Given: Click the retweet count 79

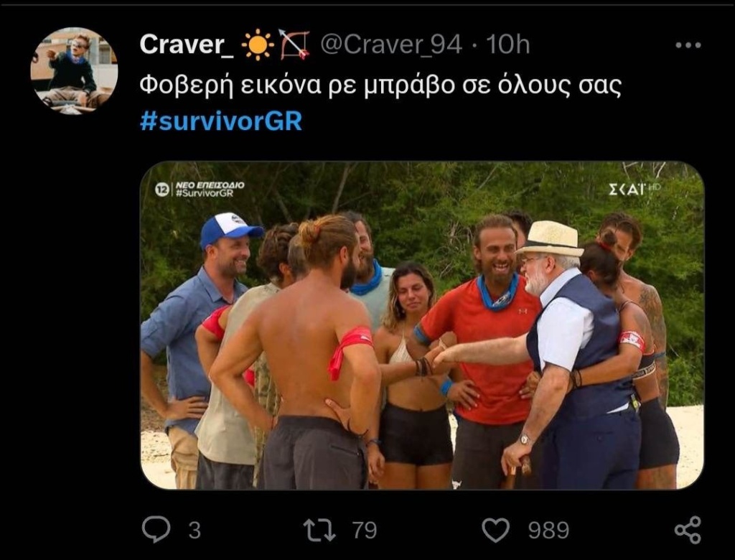Looking at the screenshot, I should tap(365, 531).
